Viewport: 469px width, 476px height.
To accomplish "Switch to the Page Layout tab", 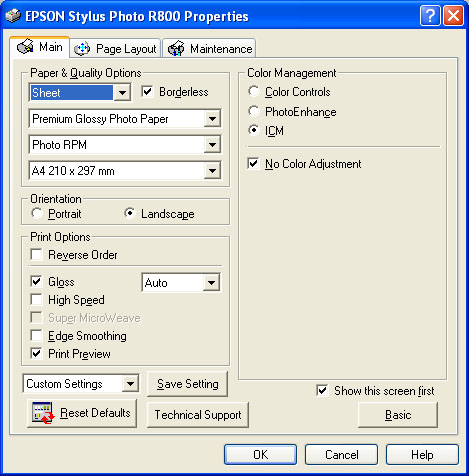I will point(115,49).
